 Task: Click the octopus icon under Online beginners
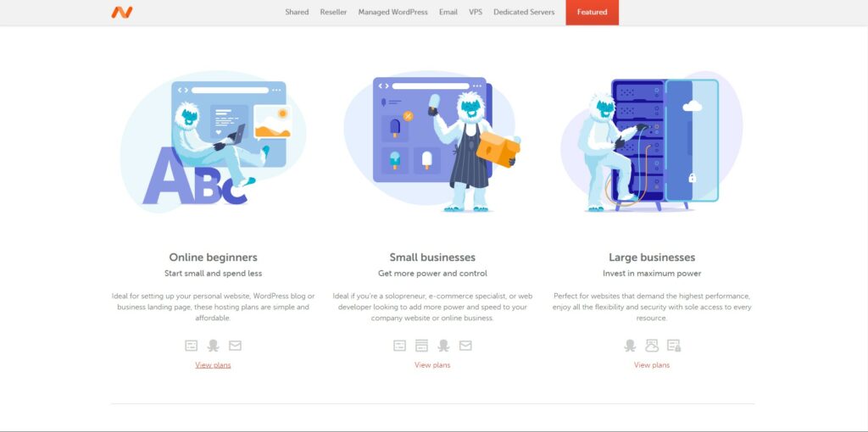coord(213,346)
